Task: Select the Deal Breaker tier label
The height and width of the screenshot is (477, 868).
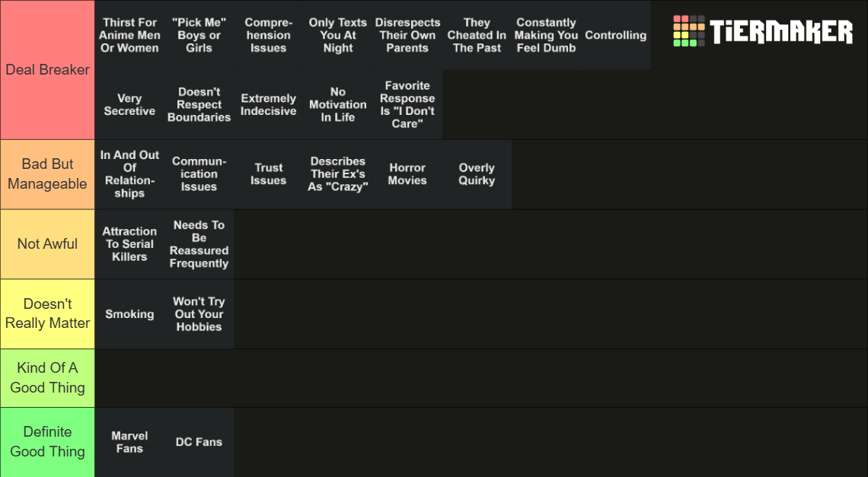Action: pyautogui.click(x=47, y=70)
